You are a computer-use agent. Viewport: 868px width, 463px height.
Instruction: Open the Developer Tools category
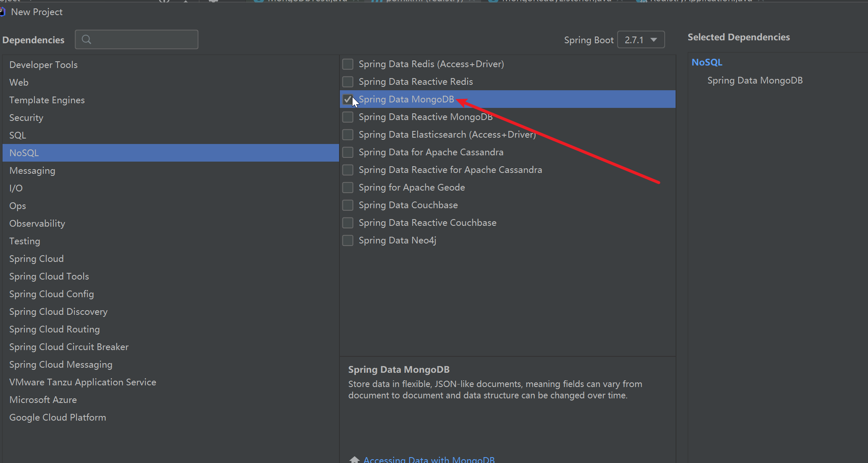point(43,65)
